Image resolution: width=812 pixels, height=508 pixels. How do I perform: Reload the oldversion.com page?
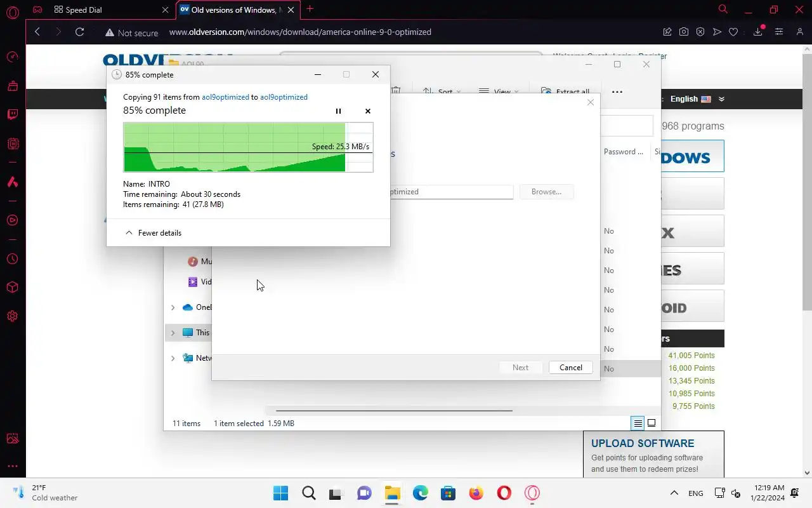tap(79, 32)
